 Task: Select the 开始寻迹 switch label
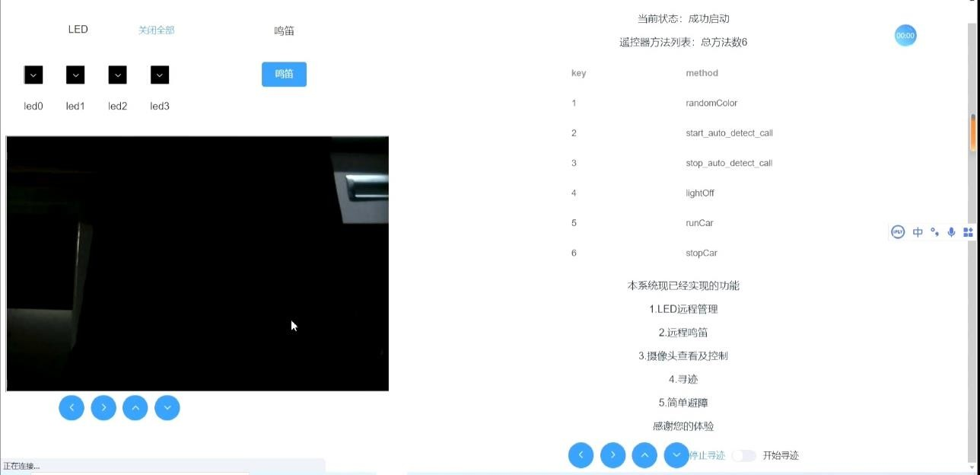(781, 455)
